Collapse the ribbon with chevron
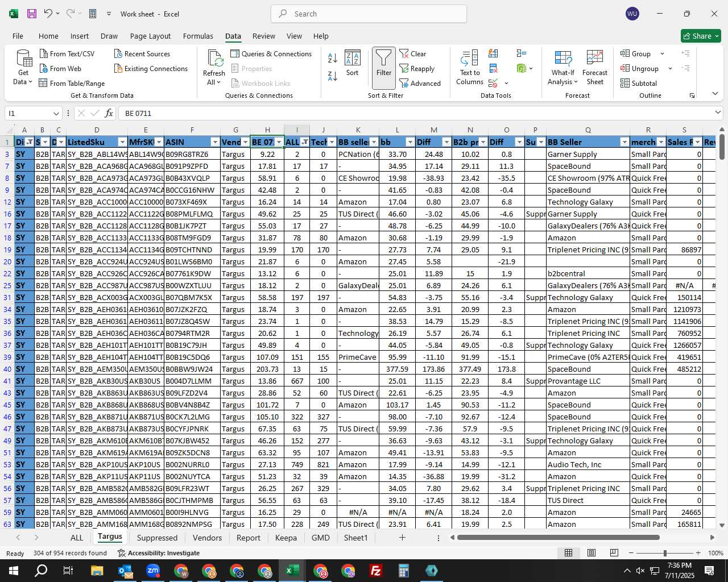 [715, 94]
